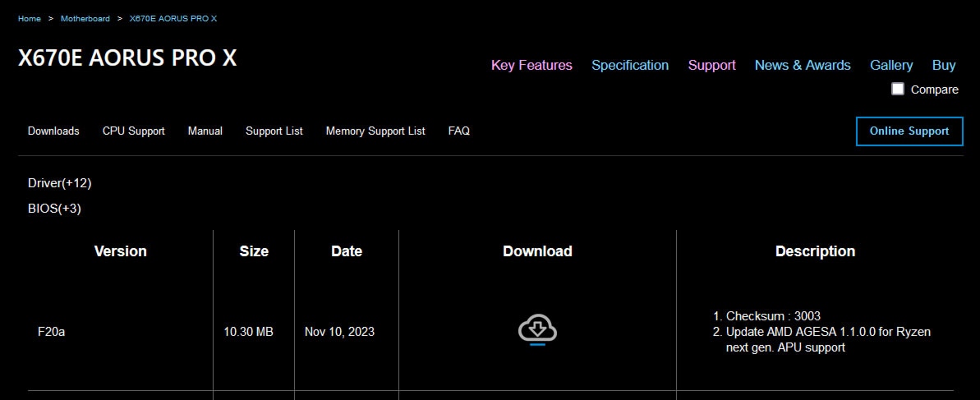Open News & Awards section

(x=803, y=65)
